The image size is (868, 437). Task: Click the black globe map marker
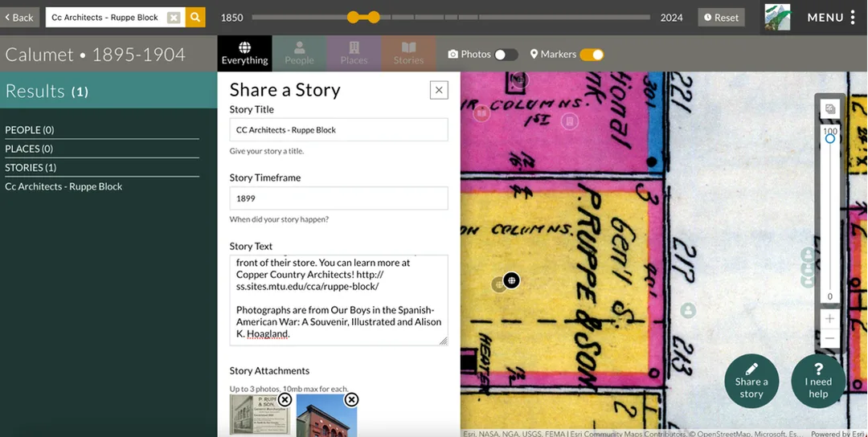click(x=511, y=280)
